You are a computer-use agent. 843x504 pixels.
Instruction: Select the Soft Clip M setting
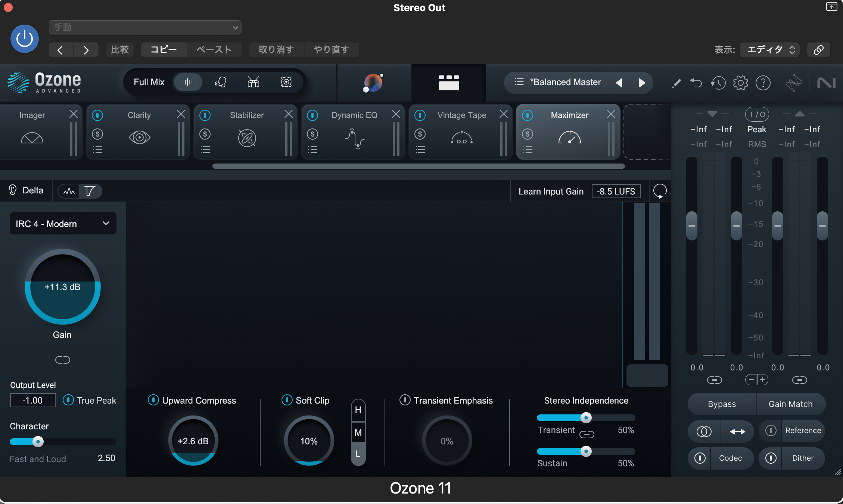click(358, 432)
